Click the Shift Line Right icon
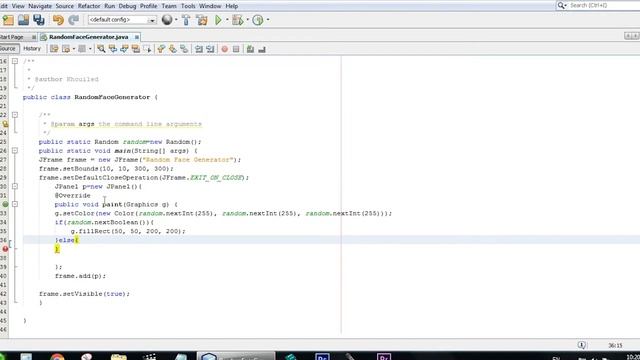The height and width of the screenshot is (360, 640). tap(210, 49)
